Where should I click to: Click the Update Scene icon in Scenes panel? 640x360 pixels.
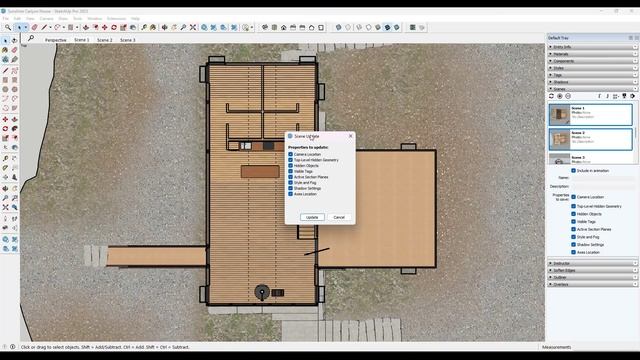point(551,96)
